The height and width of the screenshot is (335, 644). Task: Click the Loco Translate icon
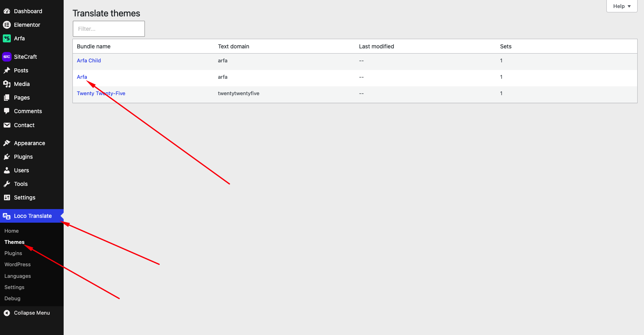click(7, 216)
